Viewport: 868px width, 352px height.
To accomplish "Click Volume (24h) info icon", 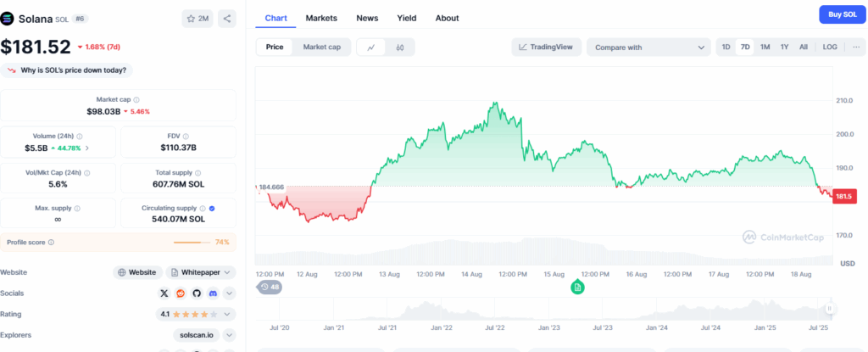I will [80, 137].
